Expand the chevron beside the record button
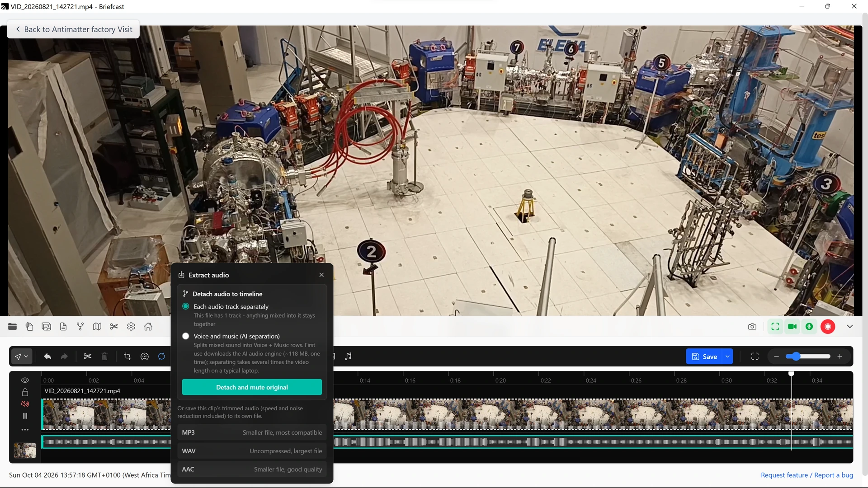The image size is (868, 488). (x=849, y=326)
